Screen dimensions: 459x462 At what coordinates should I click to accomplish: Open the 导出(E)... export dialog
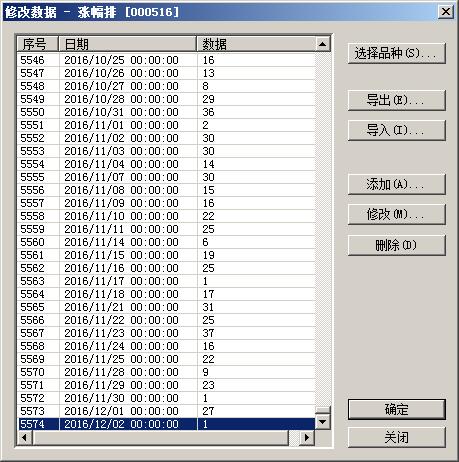[396, 100]
